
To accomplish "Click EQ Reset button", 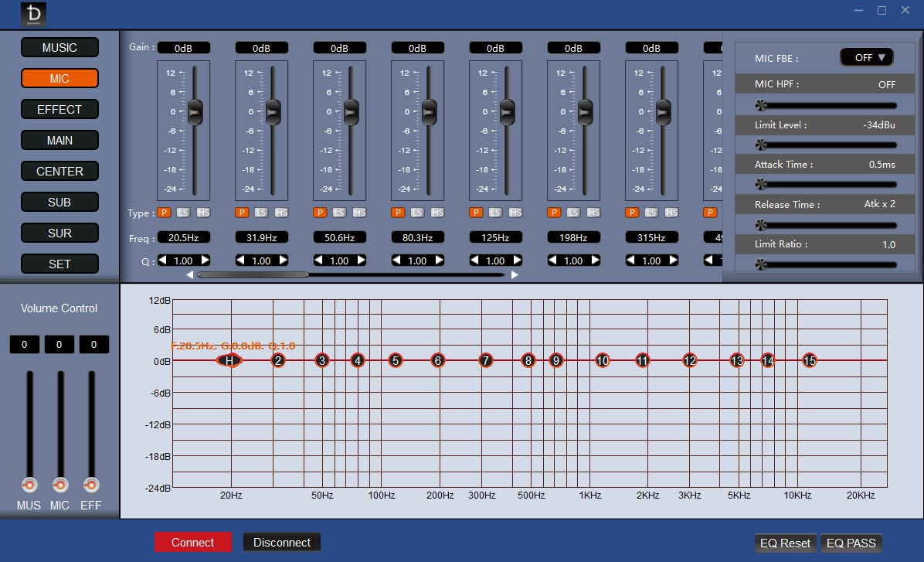I will point(785,543).
